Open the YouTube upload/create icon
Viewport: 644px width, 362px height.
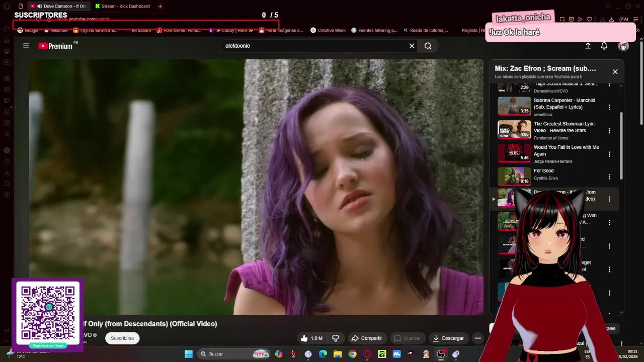point(588,46)
